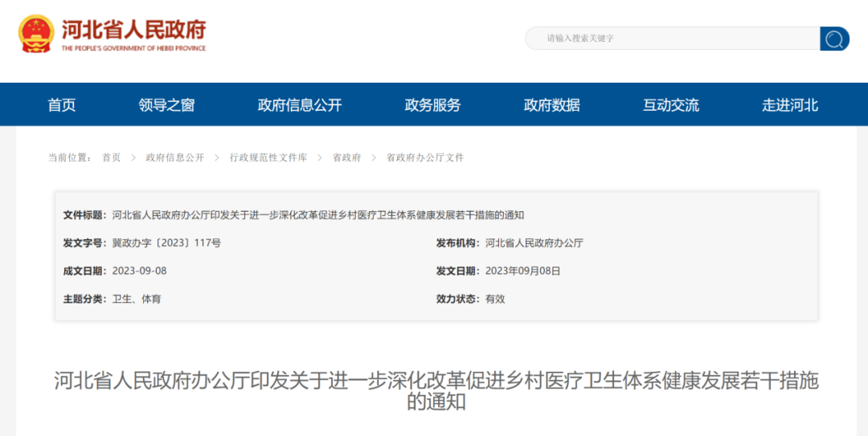Select the 成文日期 value 2023-09-08
This screenshot has width=868, height=436.
[140, 271]
